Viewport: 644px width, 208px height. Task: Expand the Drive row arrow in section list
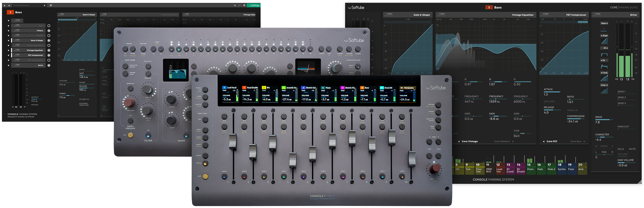coord(8,65)
